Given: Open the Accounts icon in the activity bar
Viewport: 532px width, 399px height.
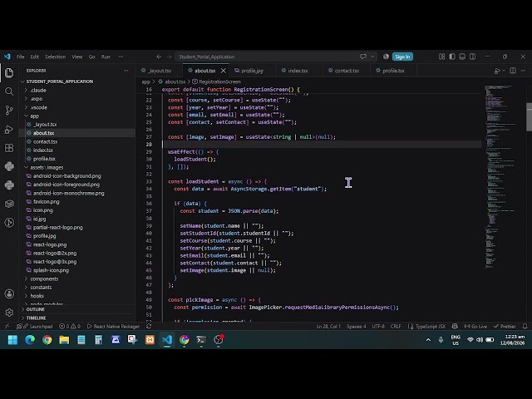Looking at the screenshot, I should click(x=9, y=293).
